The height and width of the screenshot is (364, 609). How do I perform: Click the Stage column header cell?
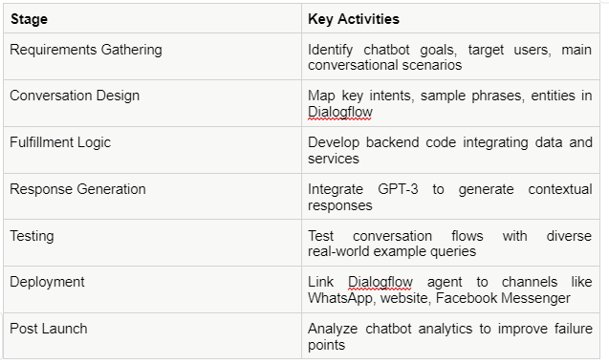tap(152, 18)
